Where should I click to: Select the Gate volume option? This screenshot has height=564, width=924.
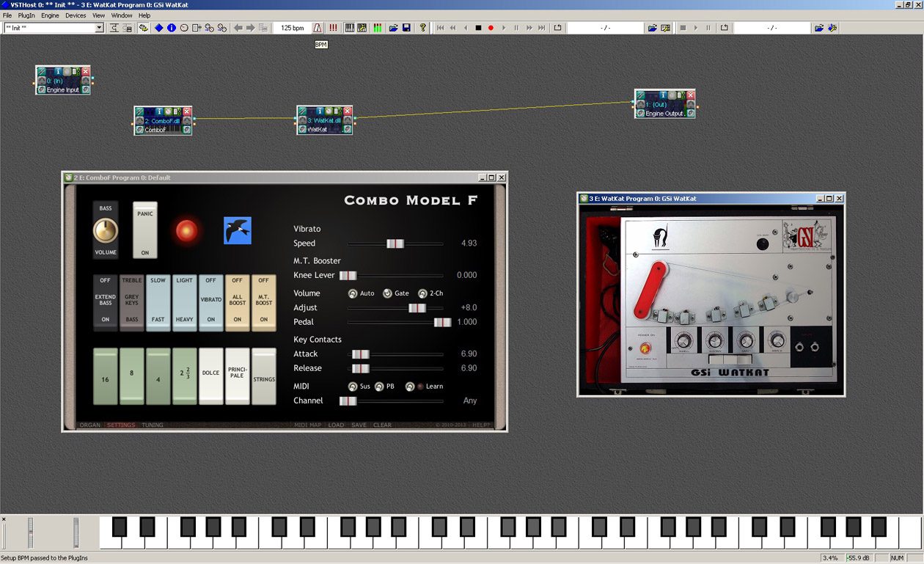pos(387,293)
